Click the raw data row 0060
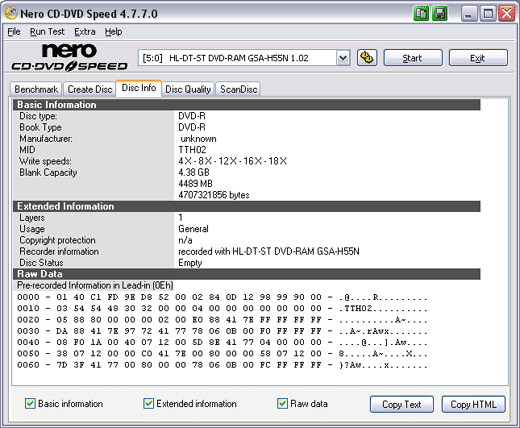This screenshot has width=520, height=428. (x=222, y=365)
